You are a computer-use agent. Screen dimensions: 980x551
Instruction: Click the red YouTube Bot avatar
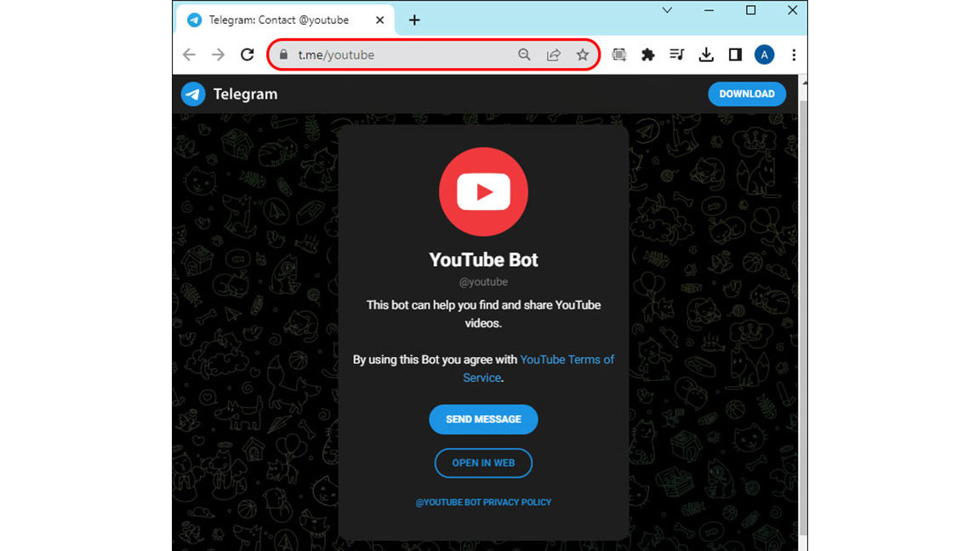[484, 192]
